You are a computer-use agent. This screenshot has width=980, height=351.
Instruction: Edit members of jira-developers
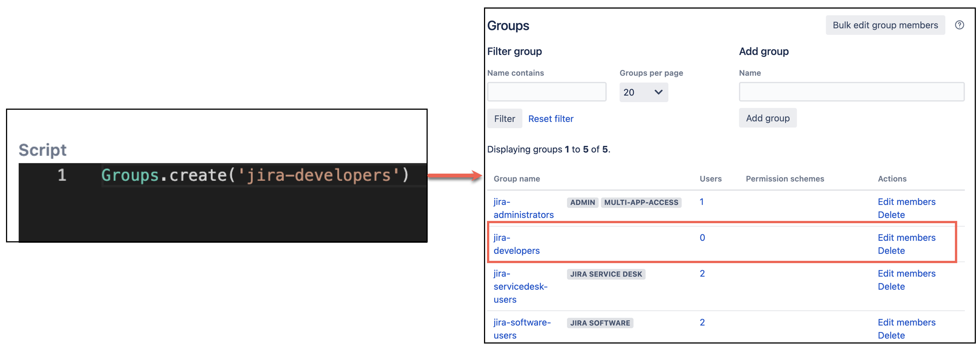click(x=906, y=238)
